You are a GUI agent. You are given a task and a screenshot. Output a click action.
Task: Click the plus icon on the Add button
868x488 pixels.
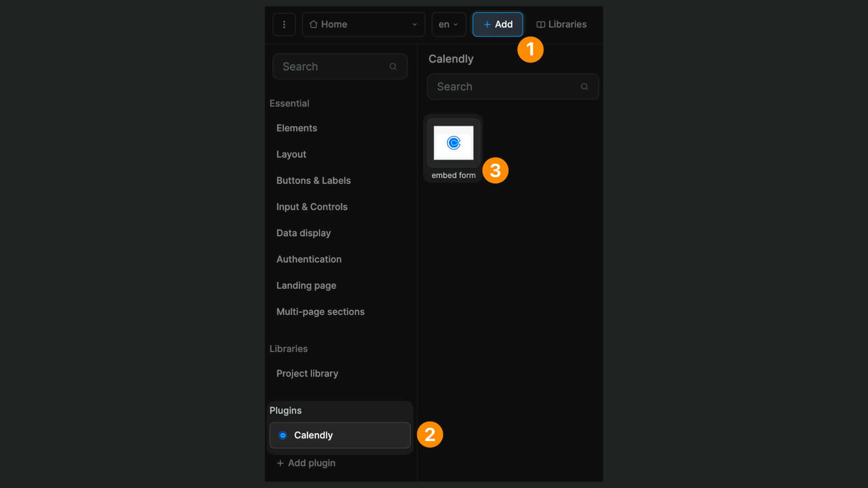click(486, 24)
